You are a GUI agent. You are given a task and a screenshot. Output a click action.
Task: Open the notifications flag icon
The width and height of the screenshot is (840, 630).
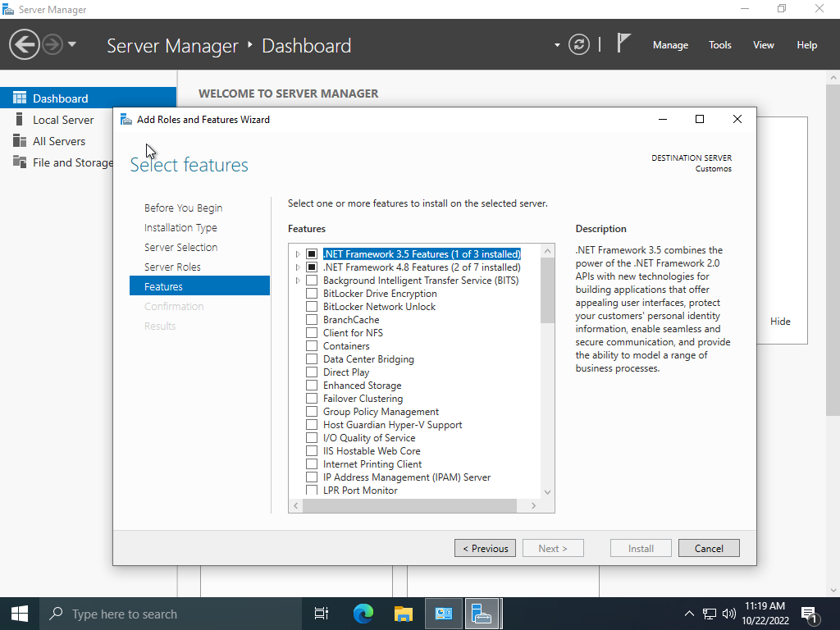624,43
